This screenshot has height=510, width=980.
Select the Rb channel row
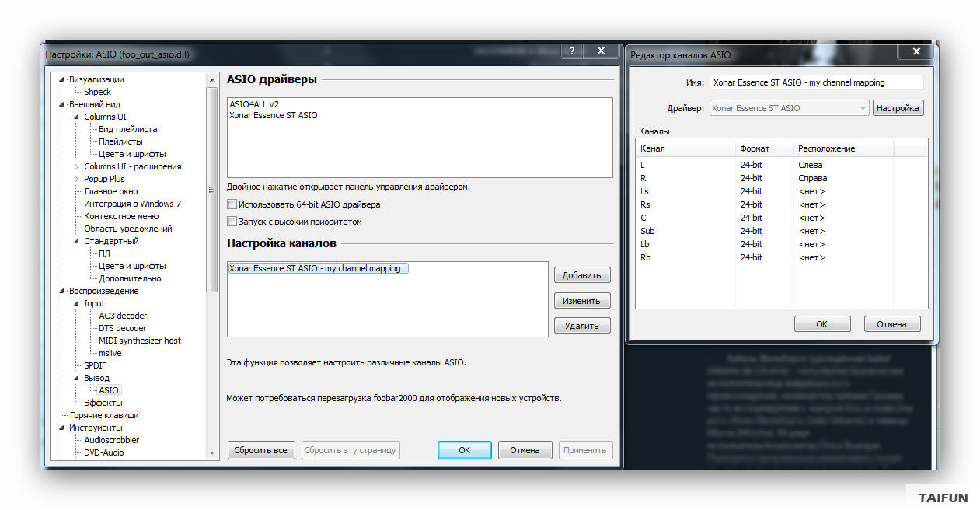[x=781, y=257]
